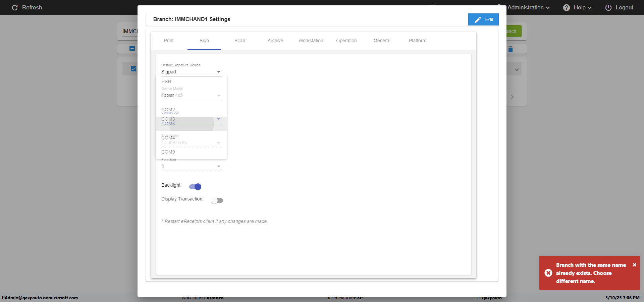Click the trash delete icon in background
This screenshot has height=302, width=644.
[x=511, y=49]
